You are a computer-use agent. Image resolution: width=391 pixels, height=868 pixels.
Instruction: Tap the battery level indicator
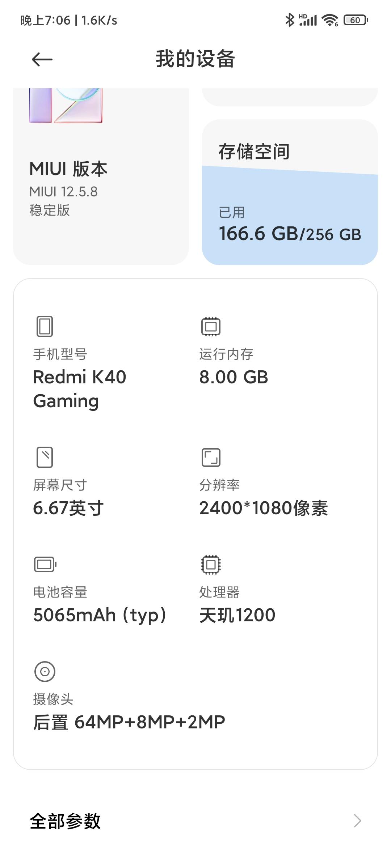pyautogui.click(x=356, y=20)
